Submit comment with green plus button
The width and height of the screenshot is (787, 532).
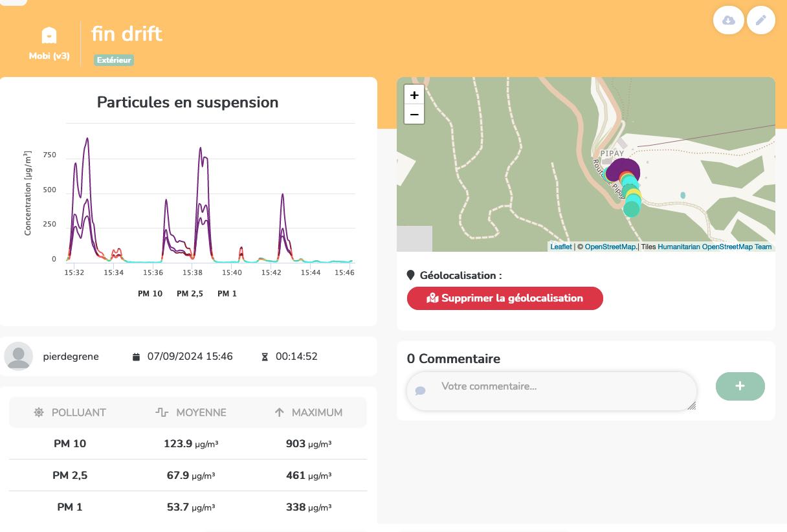740,386
